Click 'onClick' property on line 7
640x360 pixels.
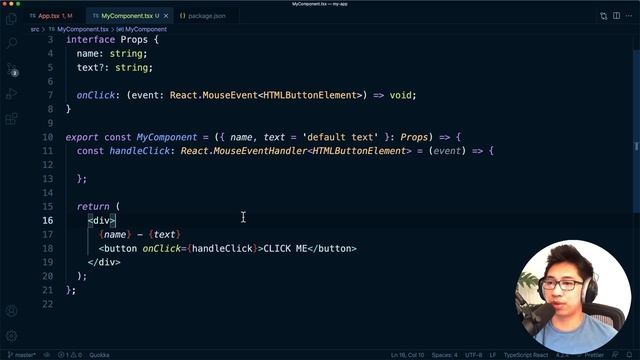tap(96, 95)
